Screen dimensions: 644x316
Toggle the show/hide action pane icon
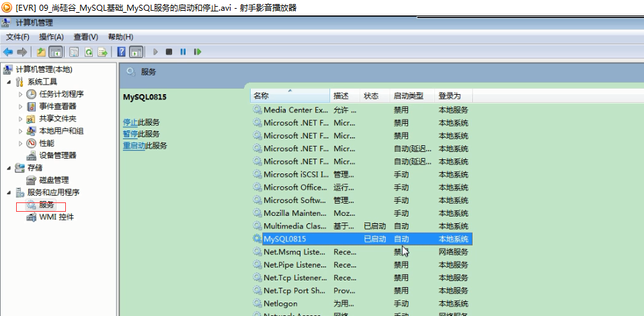pyautogui.click(x=136, y=52)
